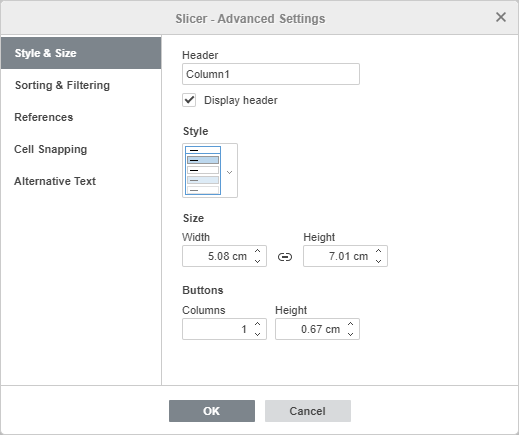The image size is (519, 435).
Task: Decrease the button Columns count
Action: tap(257, 334)
